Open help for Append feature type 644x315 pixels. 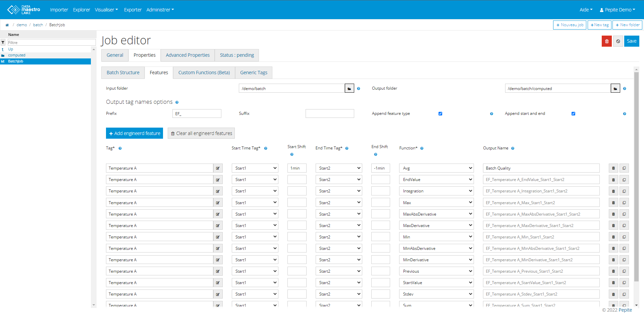(x=491, y=114)
